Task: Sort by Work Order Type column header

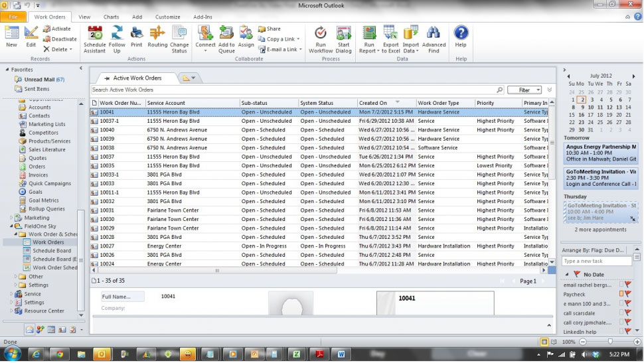Action: point(445,103)
